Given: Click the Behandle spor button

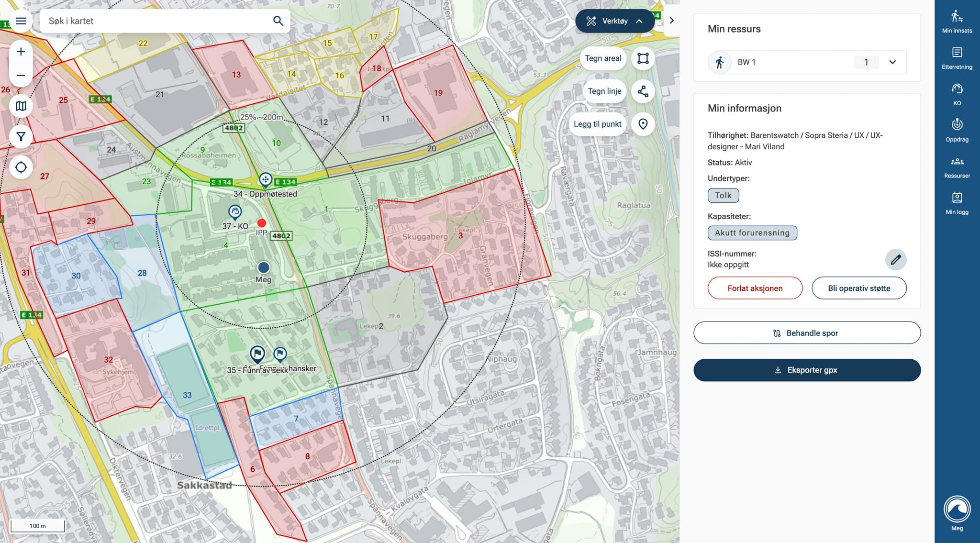Looking at the screenshot, I should pos(807,333).
